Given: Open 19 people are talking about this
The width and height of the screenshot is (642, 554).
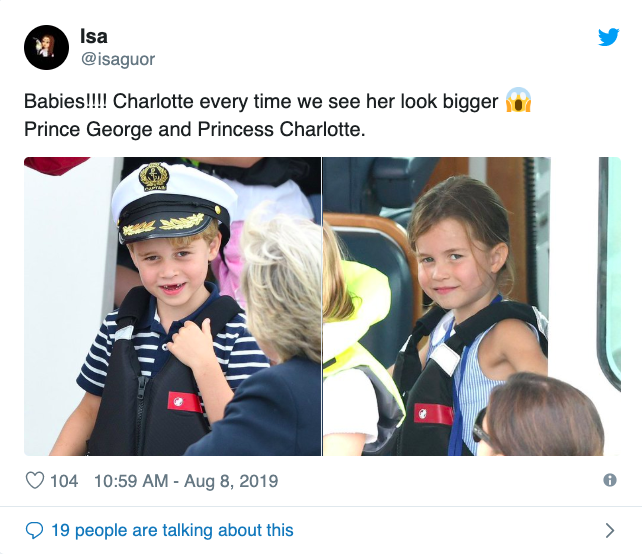Looking at the screenshot, I should [172, 530].
